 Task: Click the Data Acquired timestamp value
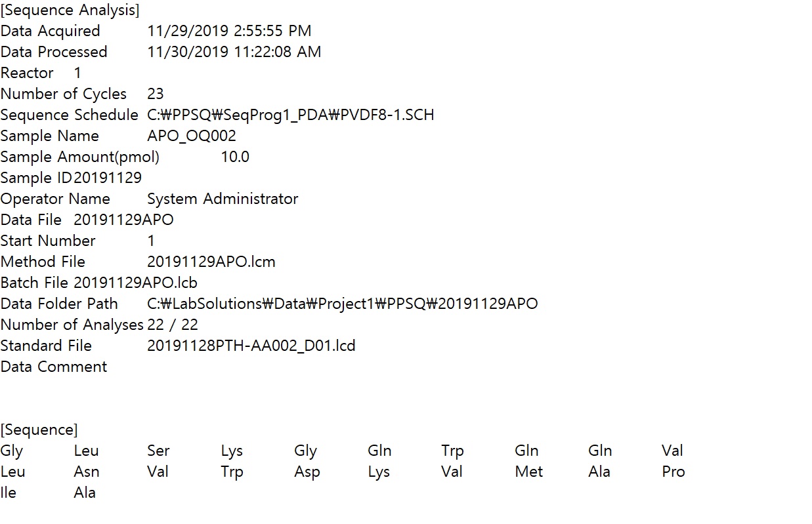pos(229,31)
